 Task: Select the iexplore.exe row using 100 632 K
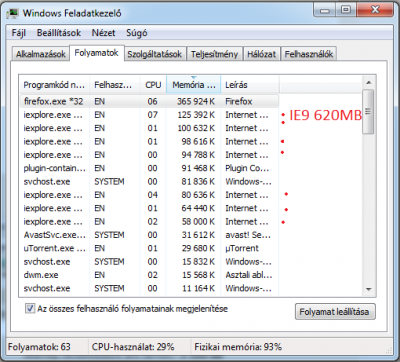[149, 128]
